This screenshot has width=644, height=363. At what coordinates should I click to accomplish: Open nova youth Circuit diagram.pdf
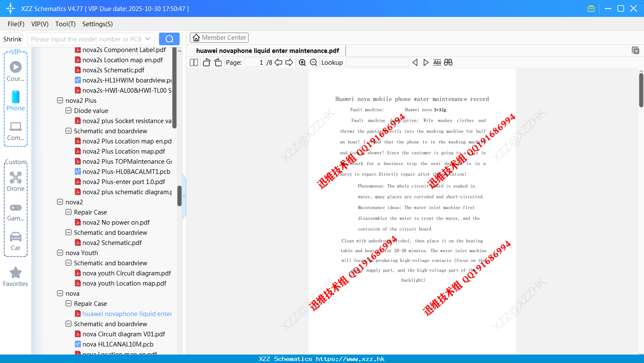click(127, 273)
